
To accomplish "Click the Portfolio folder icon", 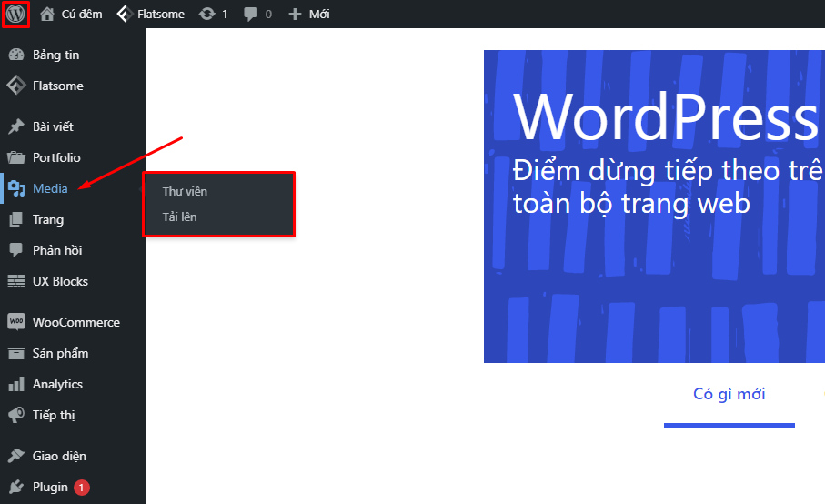I will [x=16, y=157].
